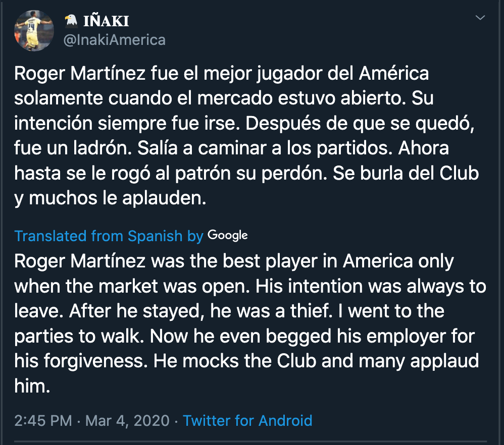Click the line starting "intención siempre fue irse"
Viewport: 504px width, 445px height.
(247, 123)
